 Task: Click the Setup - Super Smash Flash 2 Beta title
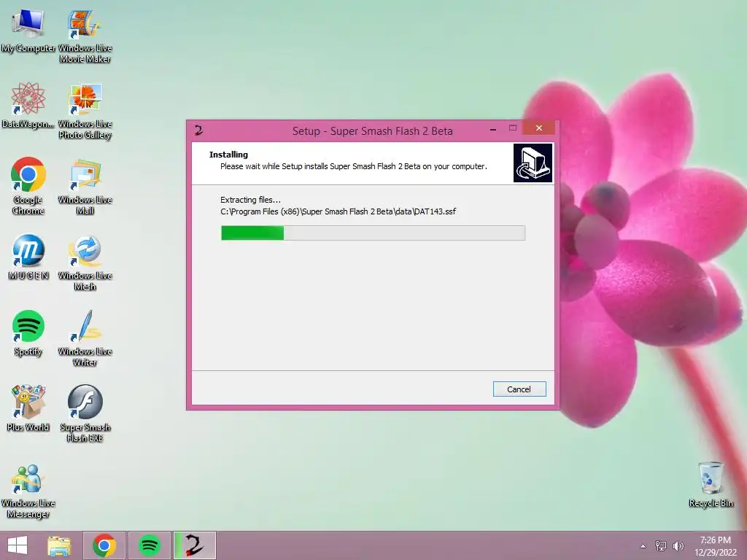point(373,131)
